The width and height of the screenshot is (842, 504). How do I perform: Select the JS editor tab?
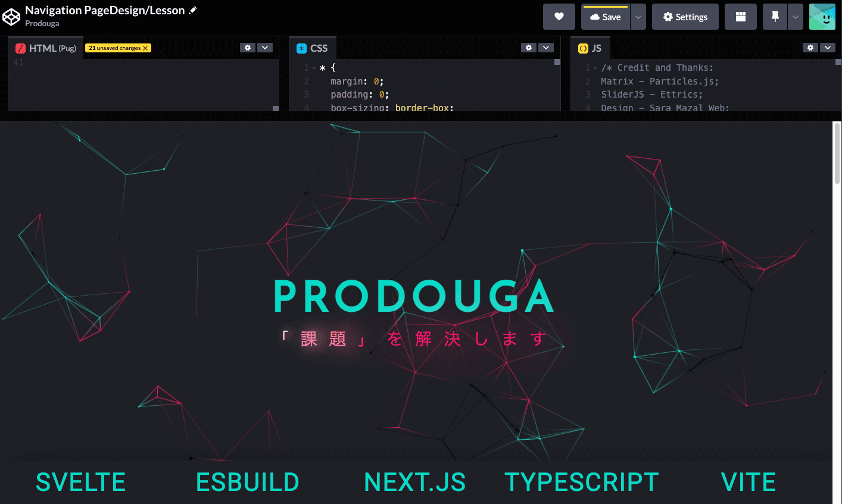pos(590,48)
